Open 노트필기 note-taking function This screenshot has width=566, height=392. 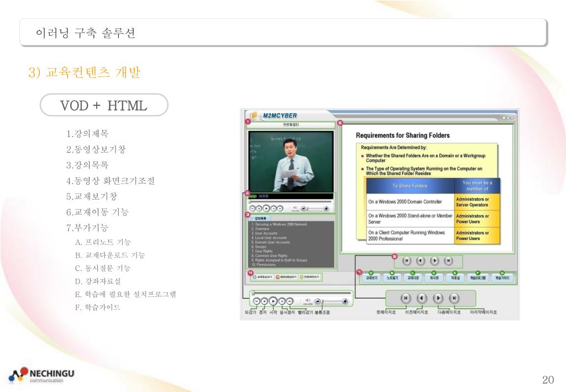click(x=392, y=278)
